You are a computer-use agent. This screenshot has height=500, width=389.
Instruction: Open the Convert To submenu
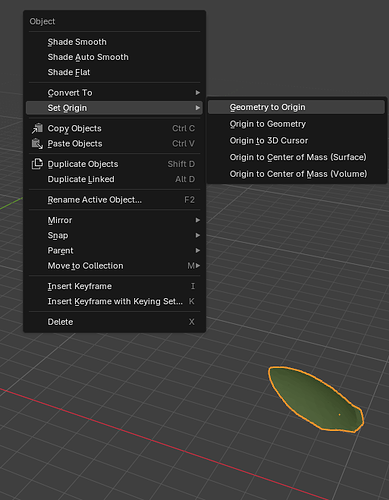[114, 93]
